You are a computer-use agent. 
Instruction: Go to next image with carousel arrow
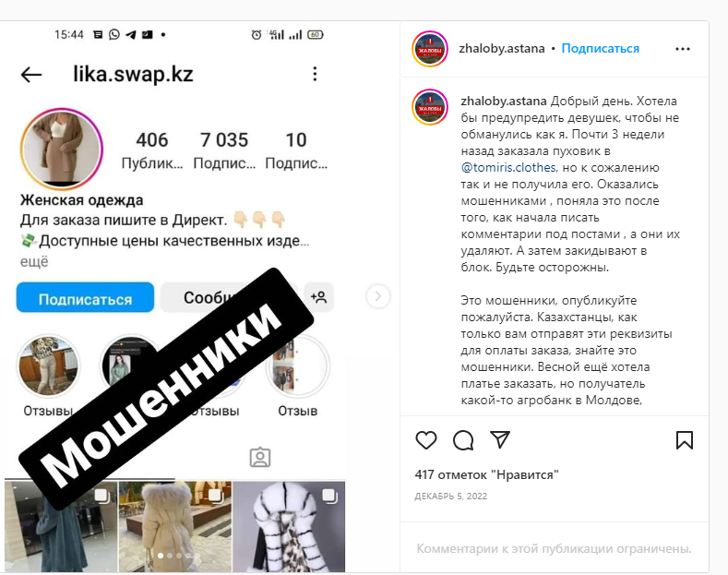click(x=378, y=296)
